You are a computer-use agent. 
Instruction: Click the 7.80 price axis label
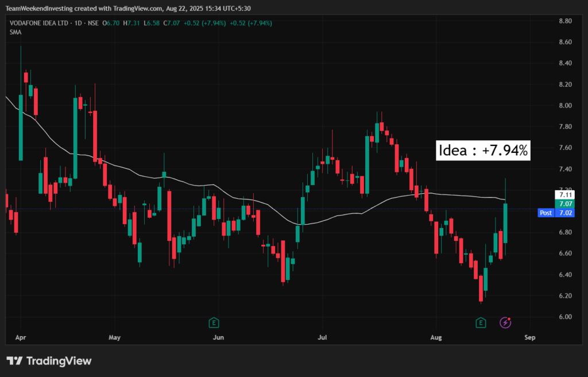pyautogui.click(x=565, y=126)
